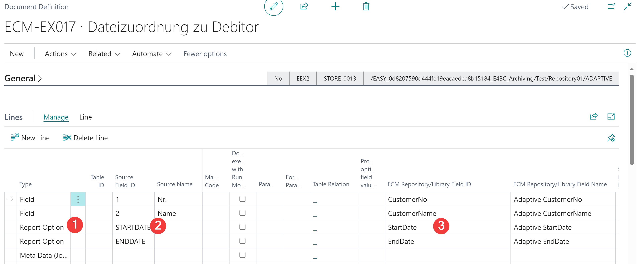Viewport: 644px width, 264px height.
Task: Click the plus icon to add new
Action: click(x=335, y=7)
